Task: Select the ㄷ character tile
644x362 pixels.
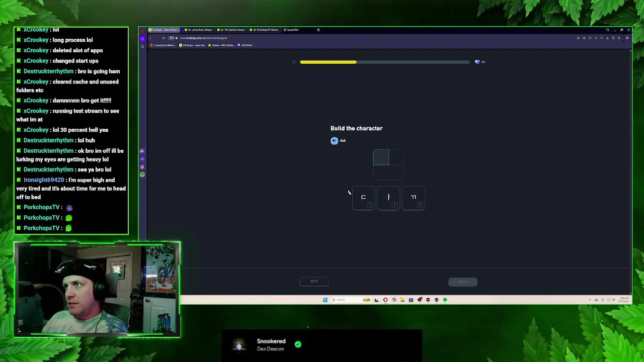Action: (x=363, y=198)
